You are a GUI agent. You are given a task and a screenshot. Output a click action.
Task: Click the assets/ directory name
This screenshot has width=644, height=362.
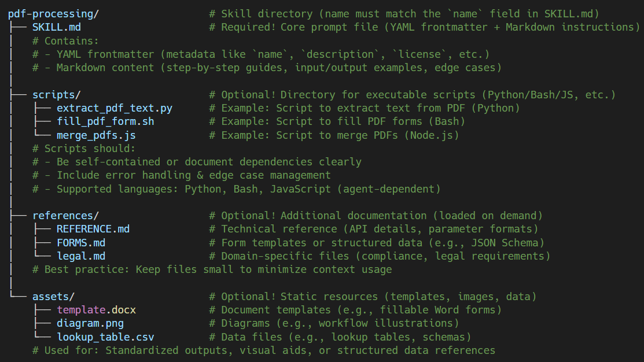pos(54,297)
